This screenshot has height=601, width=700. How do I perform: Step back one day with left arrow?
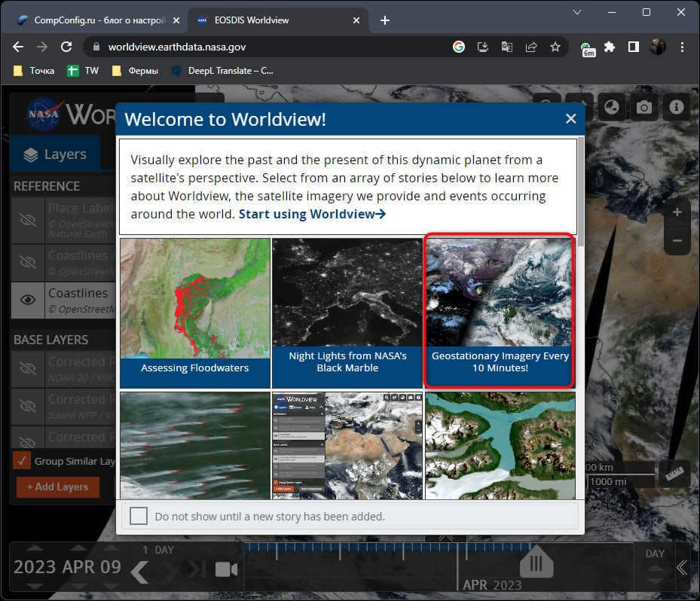point(140,572)
